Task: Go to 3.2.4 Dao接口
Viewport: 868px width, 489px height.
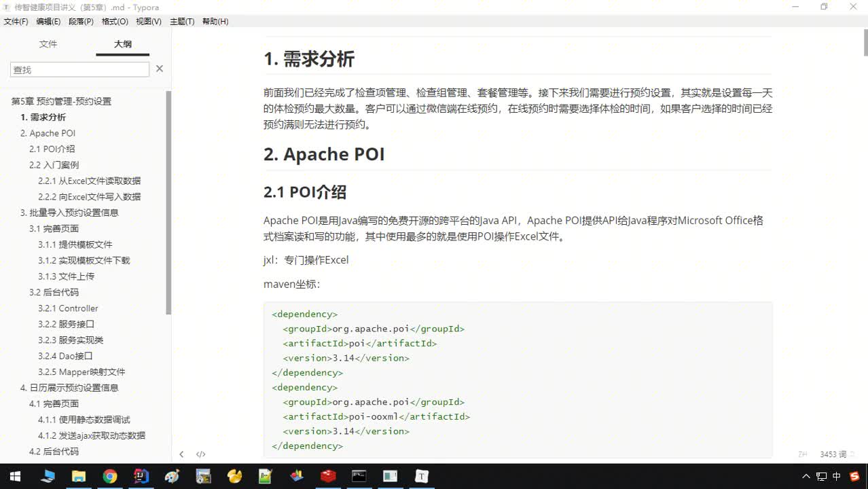Action: (65, 356)
